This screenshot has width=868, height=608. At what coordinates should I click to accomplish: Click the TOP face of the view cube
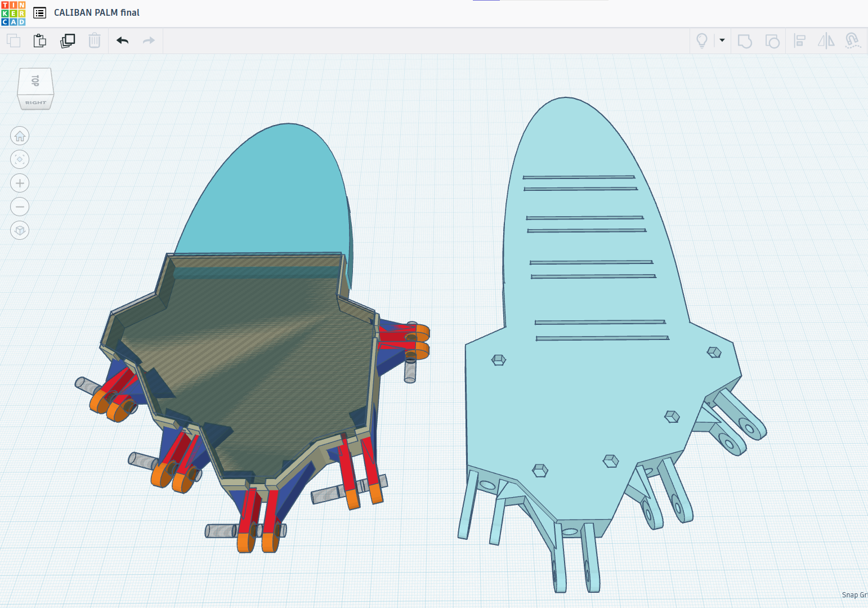pyautogui.click(x=35, y=82)
